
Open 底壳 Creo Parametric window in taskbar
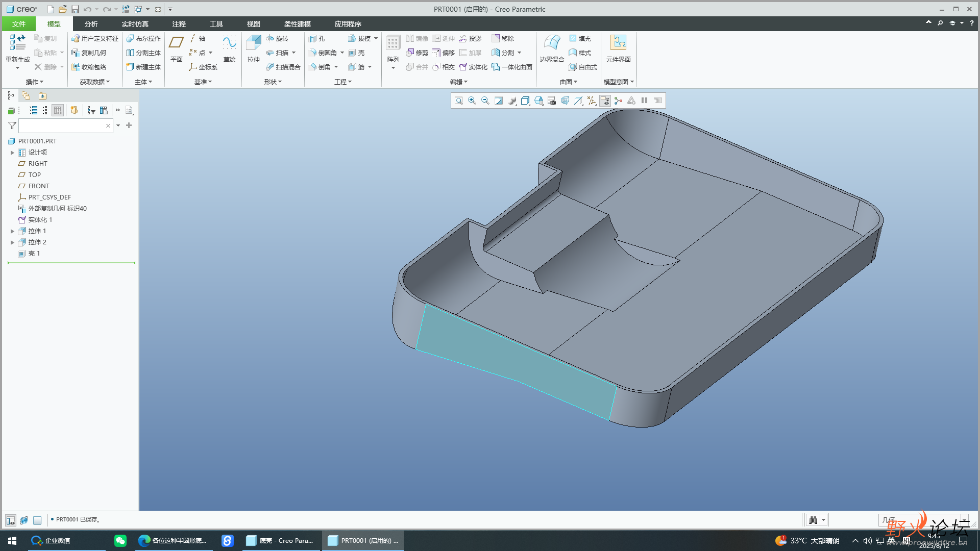(x=281, y=541)
